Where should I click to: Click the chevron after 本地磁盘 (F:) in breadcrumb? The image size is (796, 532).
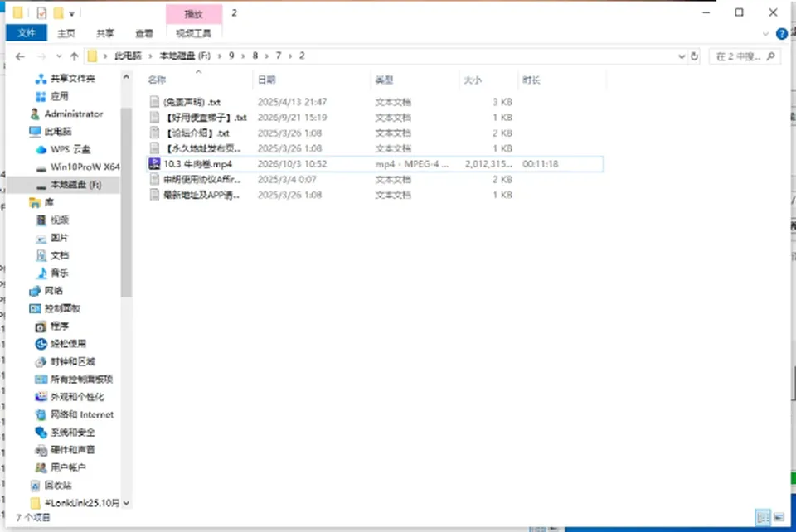(x=220, y=56)
